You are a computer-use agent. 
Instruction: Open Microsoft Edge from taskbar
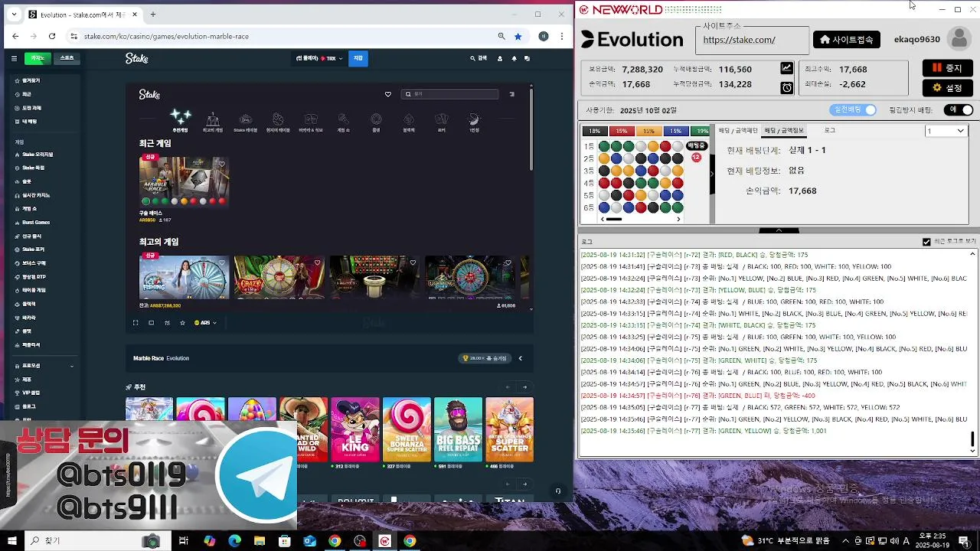coord(234,541)
